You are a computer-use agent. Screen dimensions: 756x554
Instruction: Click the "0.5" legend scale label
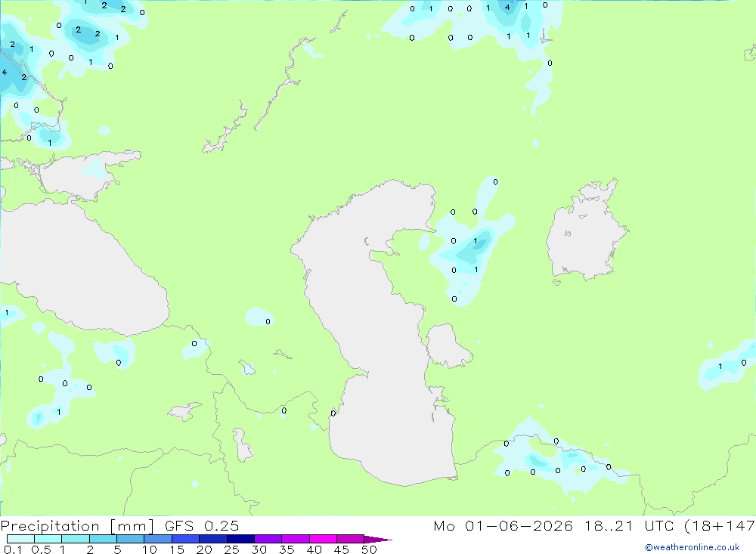(x=41, y=549)
